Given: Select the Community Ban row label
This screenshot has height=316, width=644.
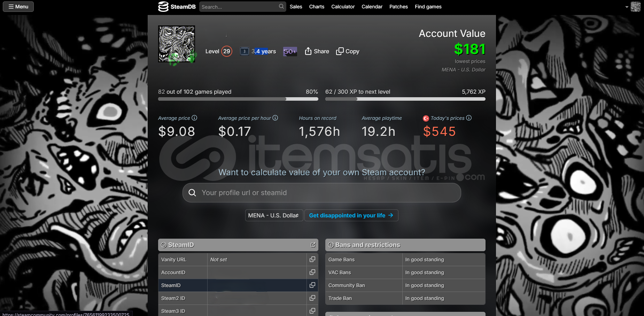Looking at the screenshot, I should click(347, 285).
